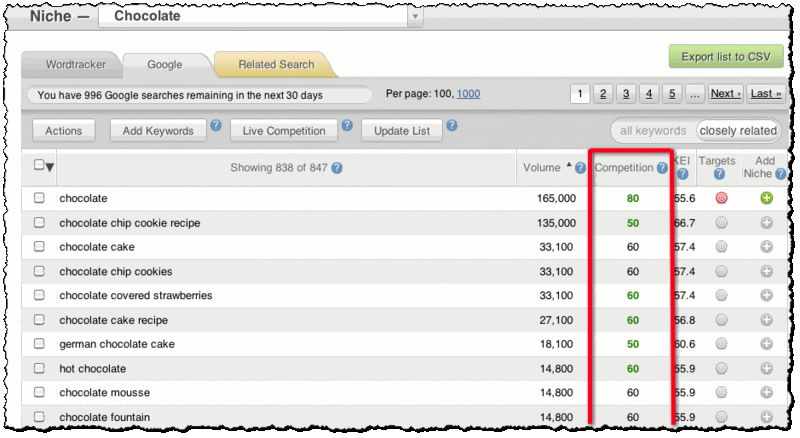Click the Add Keywords button

pyautogui.click(x=158, y=131)
